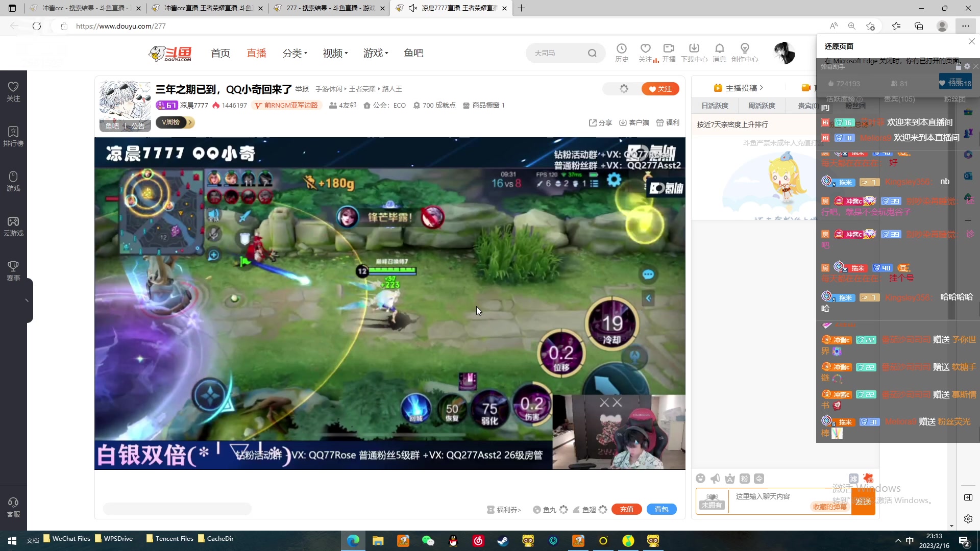Select the 客户端 download client icon

point(634,122)
